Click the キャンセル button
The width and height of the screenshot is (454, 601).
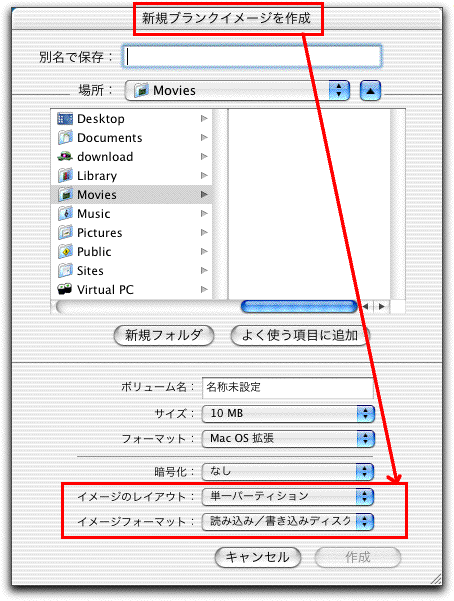(x=258, y=557)
